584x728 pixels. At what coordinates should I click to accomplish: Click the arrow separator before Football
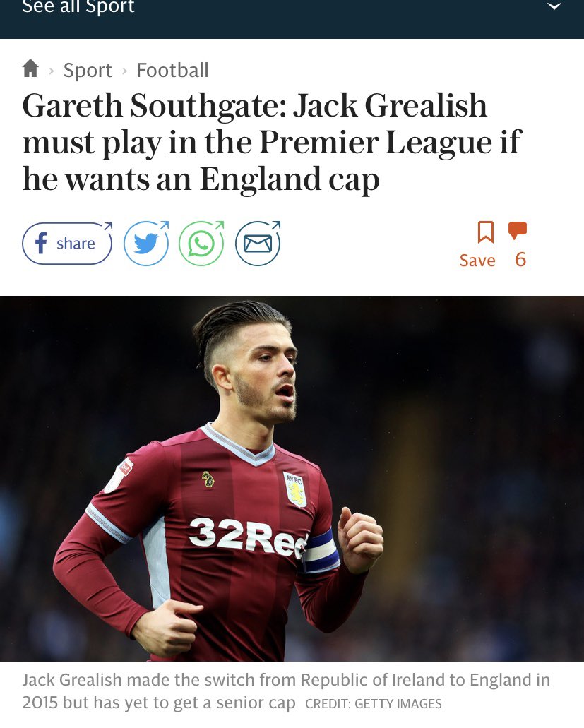click(x=124, y=71)
